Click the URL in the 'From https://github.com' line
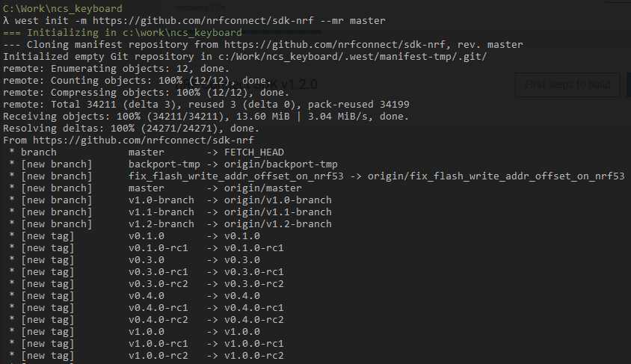Image resolution: width=631 pixels, height=364 pixels. pyautogui.click(x=144, y=141)
